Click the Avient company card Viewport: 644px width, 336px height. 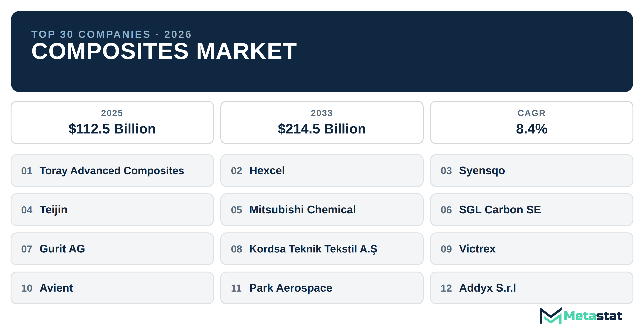coord(112,288)
